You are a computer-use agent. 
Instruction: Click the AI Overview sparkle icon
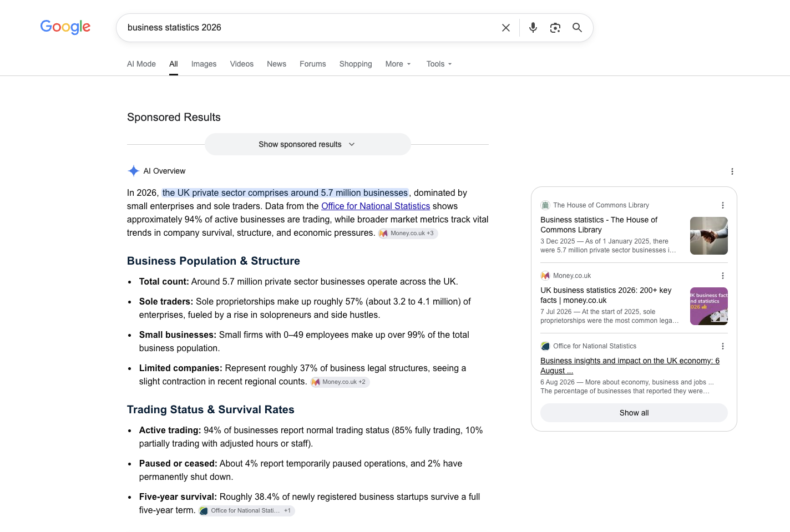pyautogui.click(x=133, y=171)
